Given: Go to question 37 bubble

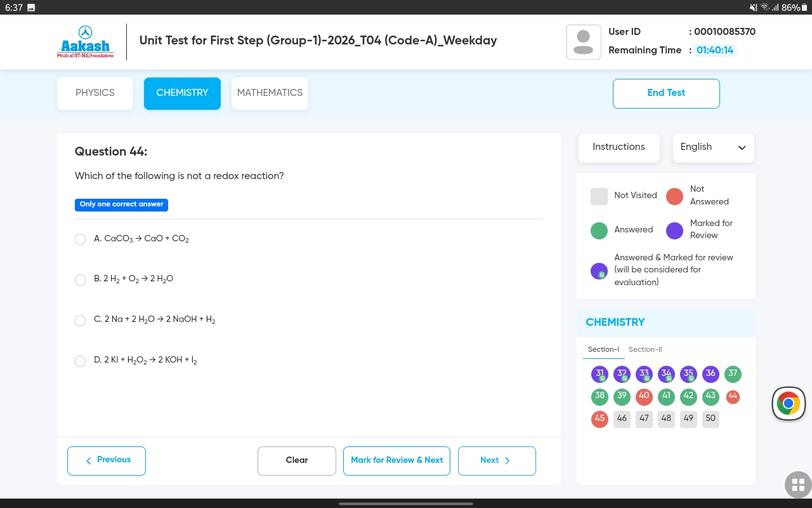Looking at the screenshot, I should coord(733,374).
